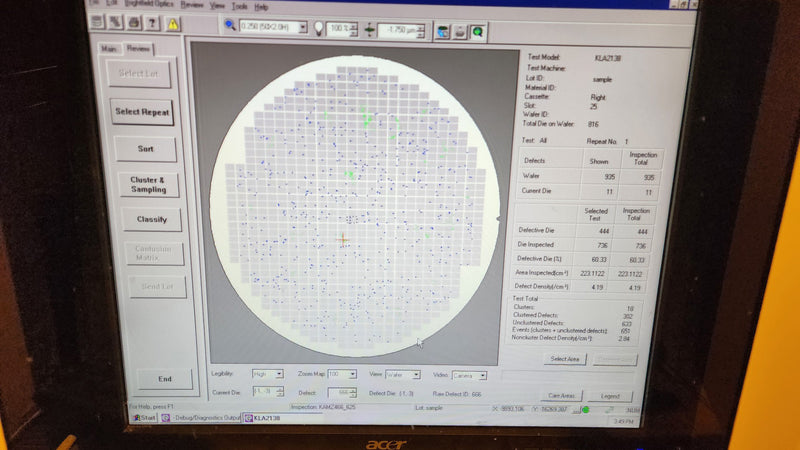
Task: Click the KLA2138 taskbar icon
Action: coord(248,418)
